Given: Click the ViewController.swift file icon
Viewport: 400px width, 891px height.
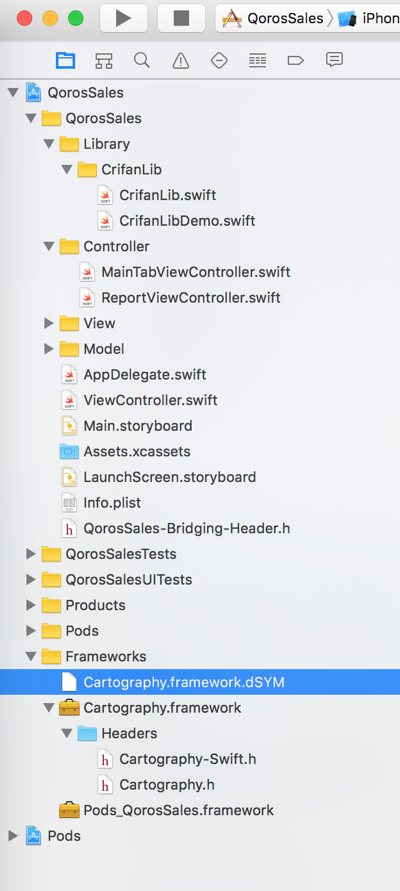Looking at the screenshot, I should click(x=69, y=400).
